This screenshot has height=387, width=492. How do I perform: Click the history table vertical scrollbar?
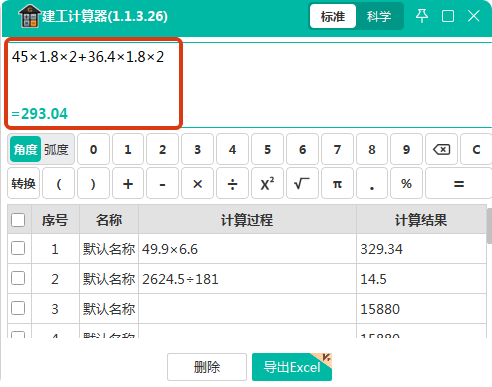pyautogui.click(x=489, y=226)
